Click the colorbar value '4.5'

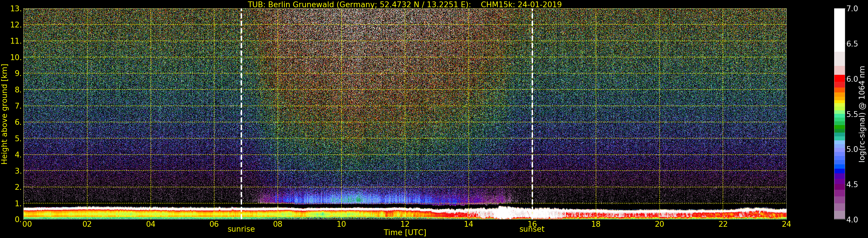click(x=852, y=184)
